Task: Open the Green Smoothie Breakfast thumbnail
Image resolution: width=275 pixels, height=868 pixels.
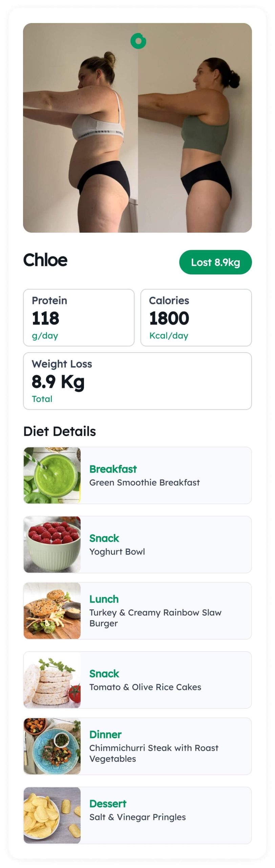Action: tap(52, 475)
